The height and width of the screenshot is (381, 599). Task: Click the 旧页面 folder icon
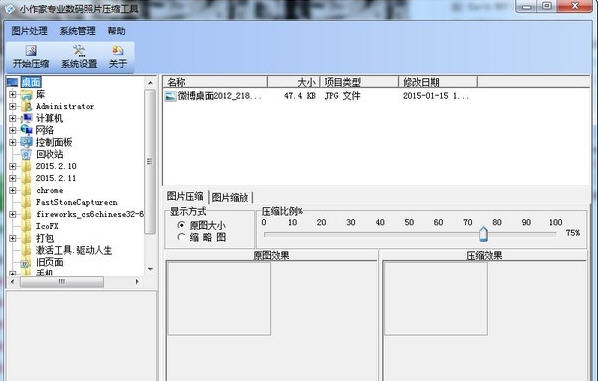(x=26, y=262)
